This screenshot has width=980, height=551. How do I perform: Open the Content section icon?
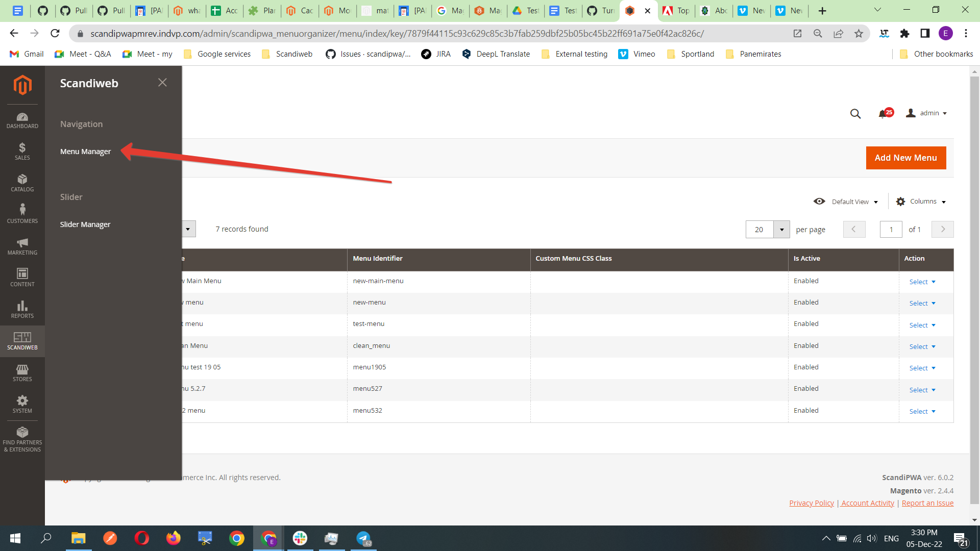22,277
